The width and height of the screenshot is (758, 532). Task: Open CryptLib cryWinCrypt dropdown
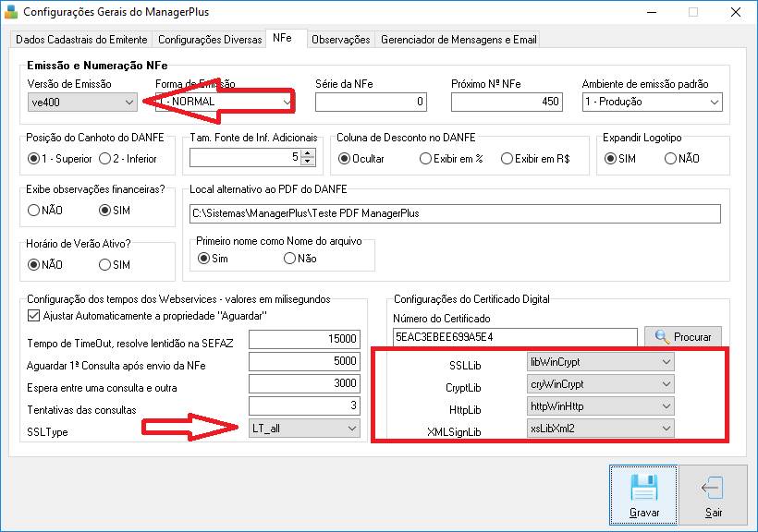pos(601,384)
